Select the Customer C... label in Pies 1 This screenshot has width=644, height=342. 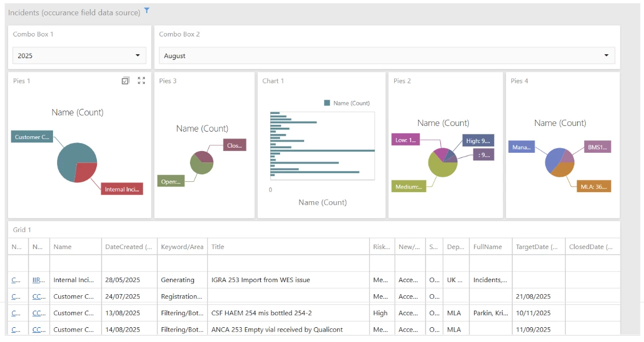(32, 137)
